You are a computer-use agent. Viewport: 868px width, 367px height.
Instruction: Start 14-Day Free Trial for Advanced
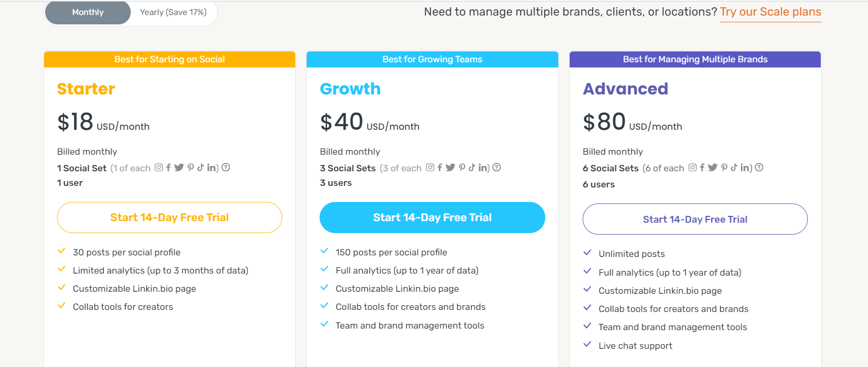(695, 219)
